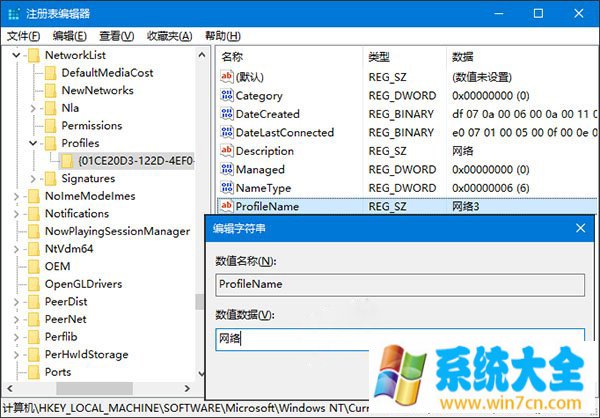600x418 pixels.
Task: Select the {01CE20D3-122D-4EF0 folder icon
Action: 67,161
